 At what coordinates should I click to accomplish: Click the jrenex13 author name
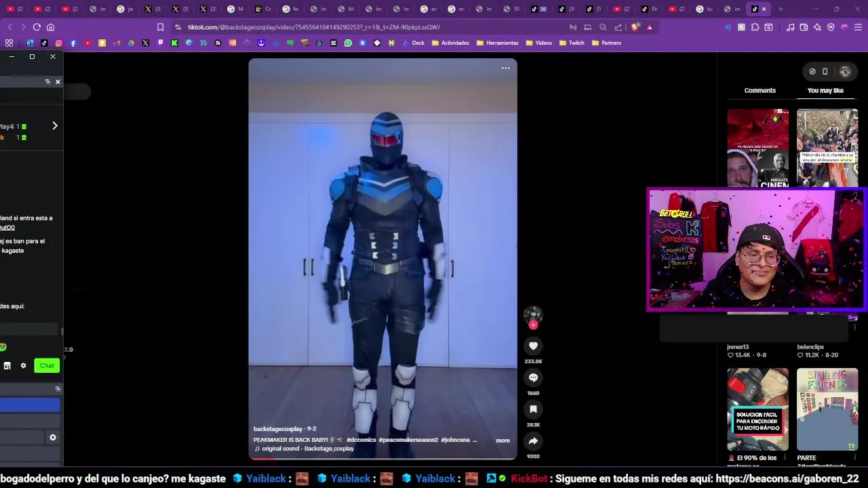pos(738,347)
